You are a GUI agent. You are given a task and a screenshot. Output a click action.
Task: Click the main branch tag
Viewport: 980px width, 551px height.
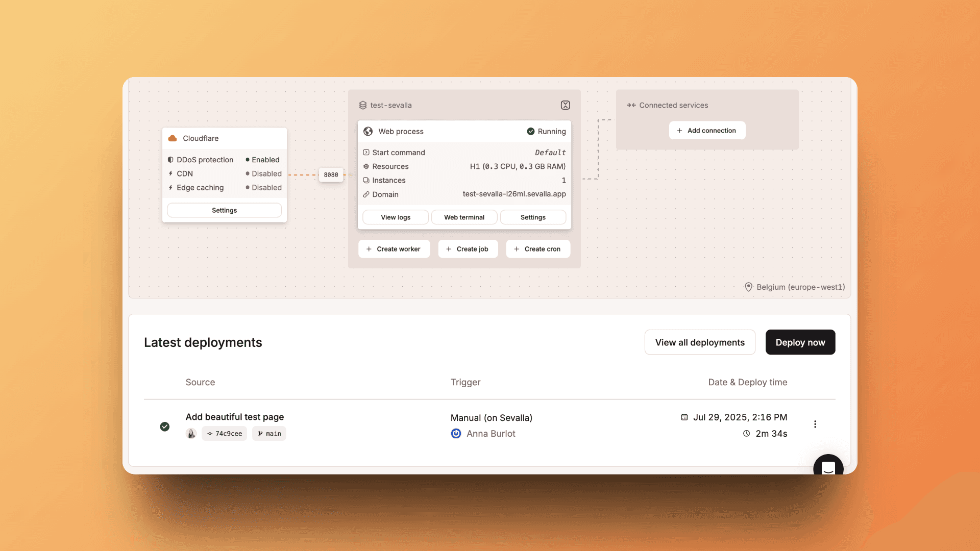click(x=269, y=434)
